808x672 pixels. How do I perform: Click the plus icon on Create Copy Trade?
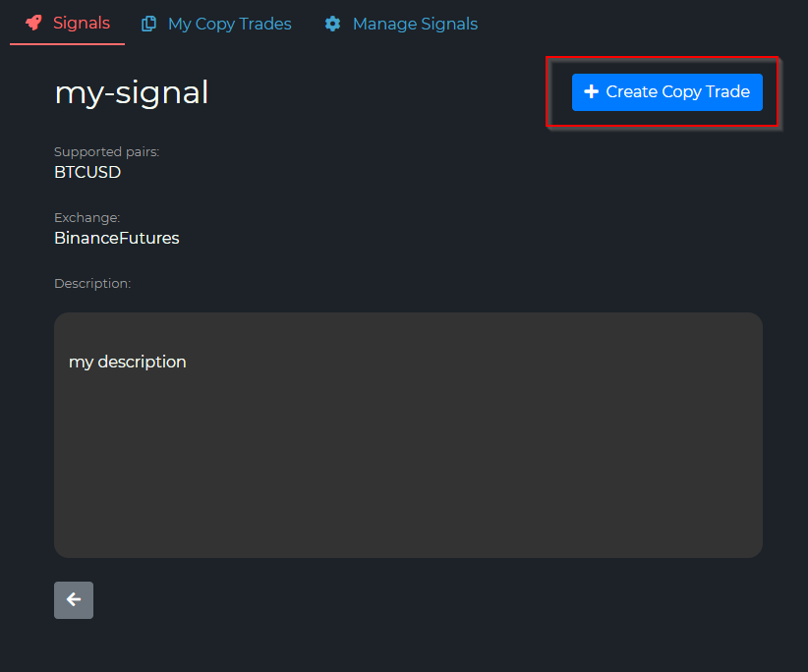click(x=591, y=91)
